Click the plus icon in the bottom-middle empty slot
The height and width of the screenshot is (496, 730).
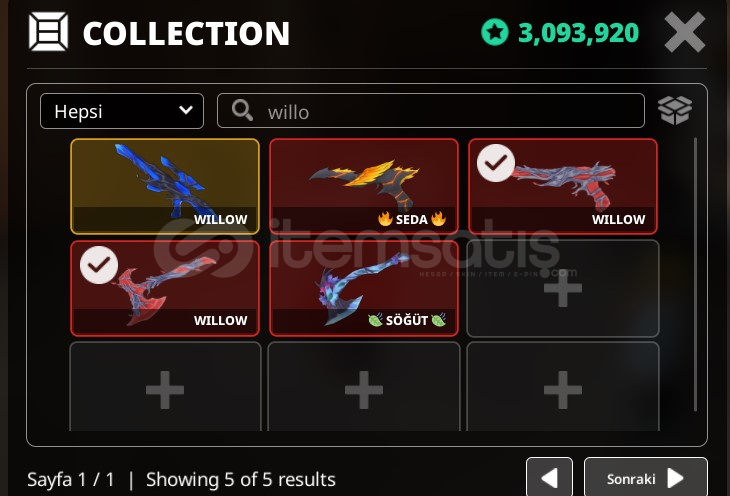coord(364,390)
